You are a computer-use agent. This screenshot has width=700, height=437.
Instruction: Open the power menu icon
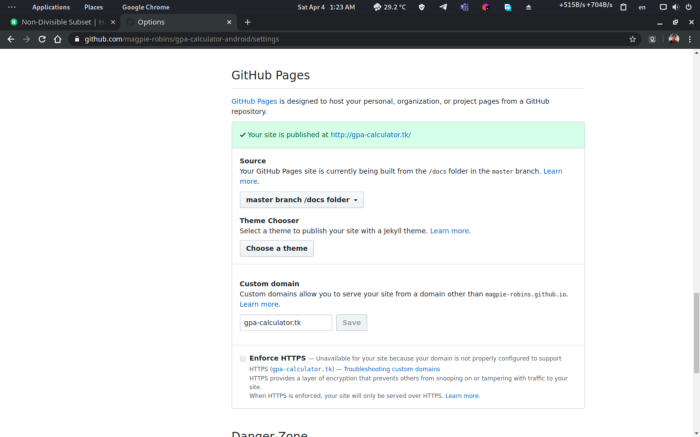point(688,7)
